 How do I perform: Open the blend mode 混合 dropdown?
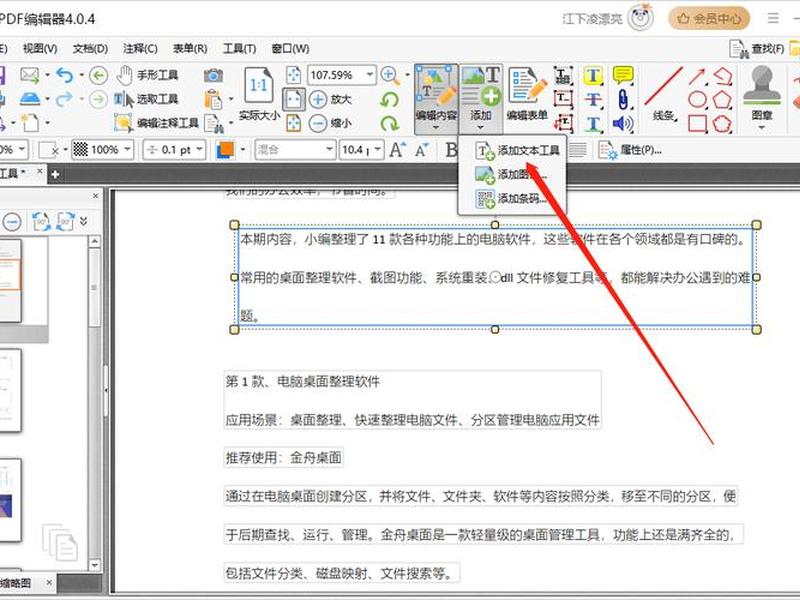(329, 150)
